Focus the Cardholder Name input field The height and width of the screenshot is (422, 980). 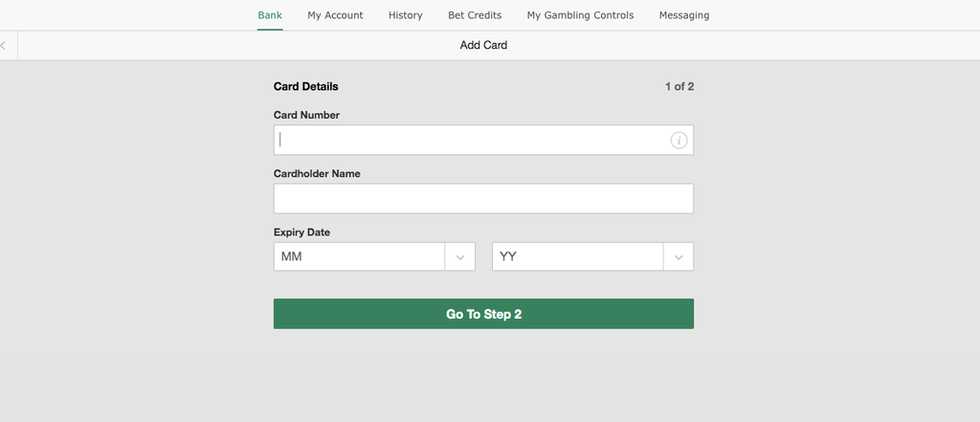coord(483,199)
